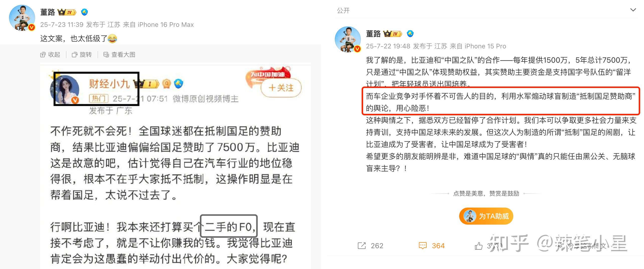
Task: Open comments via the 364 comment icon
Action: [423, 246]
